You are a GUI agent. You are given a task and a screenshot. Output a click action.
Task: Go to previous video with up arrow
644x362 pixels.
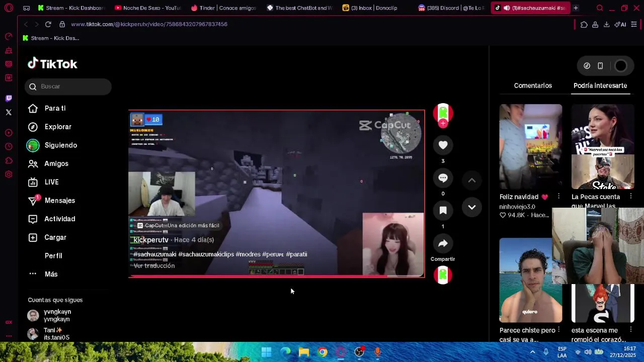coord(472,180)
